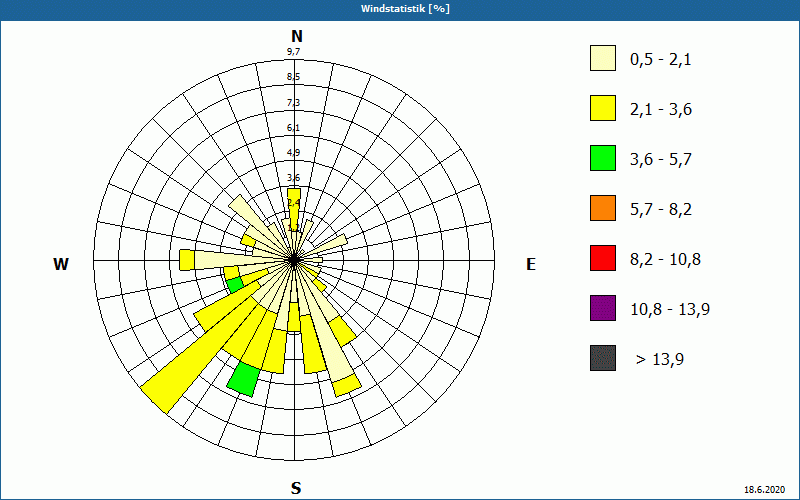Click the legend text 0,5 - 2,1
800x500 pixels.
(x=661, y=60)
